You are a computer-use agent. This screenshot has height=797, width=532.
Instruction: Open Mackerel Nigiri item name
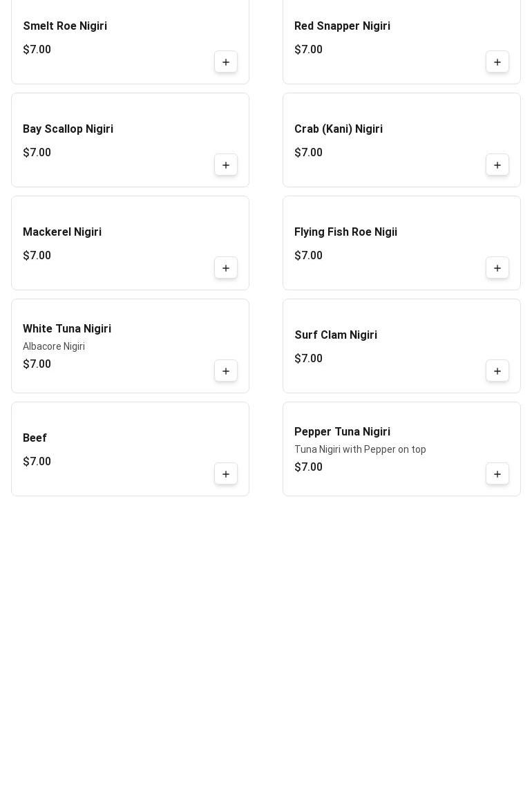tap(62, 232)
